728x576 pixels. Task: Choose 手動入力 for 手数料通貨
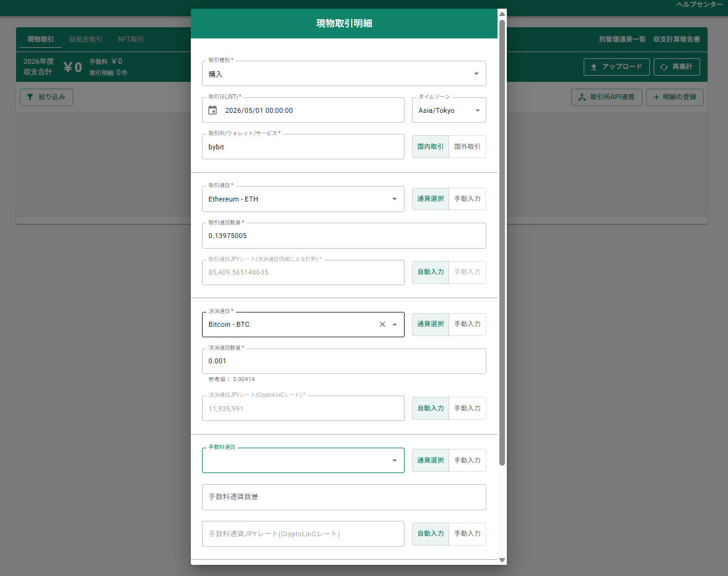[468, 460]
